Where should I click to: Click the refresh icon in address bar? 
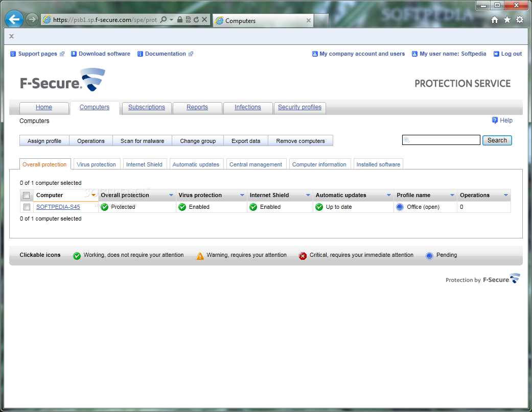(196, 19)
